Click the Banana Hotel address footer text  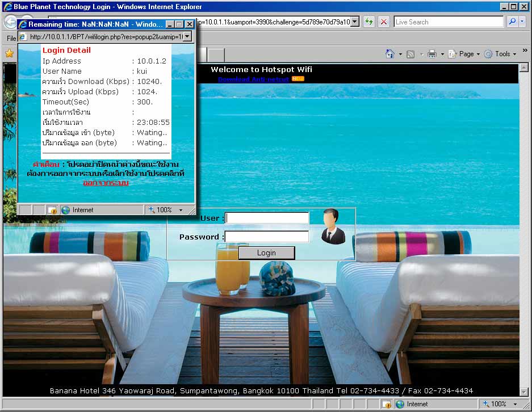point(261,390)
